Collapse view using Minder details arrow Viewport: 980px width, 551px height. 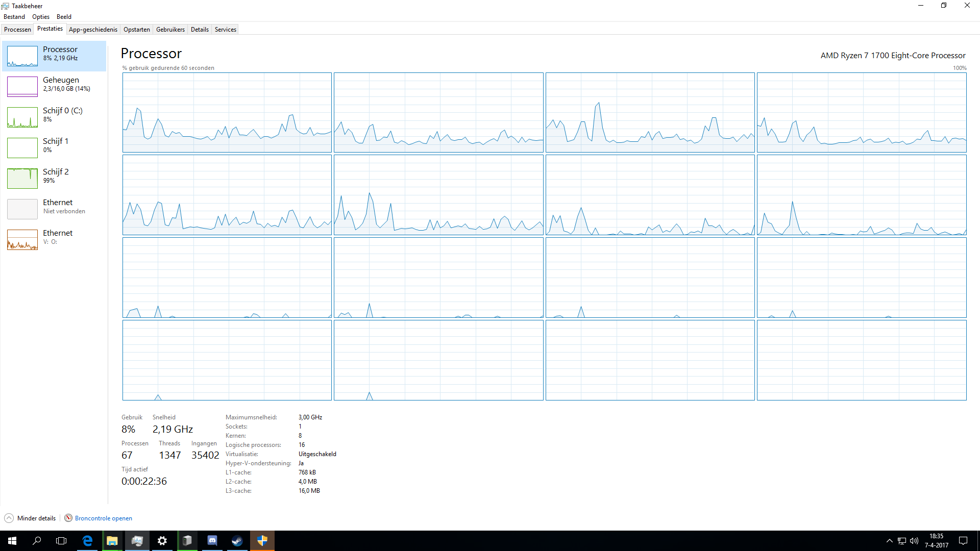click(x=9, y=518)
